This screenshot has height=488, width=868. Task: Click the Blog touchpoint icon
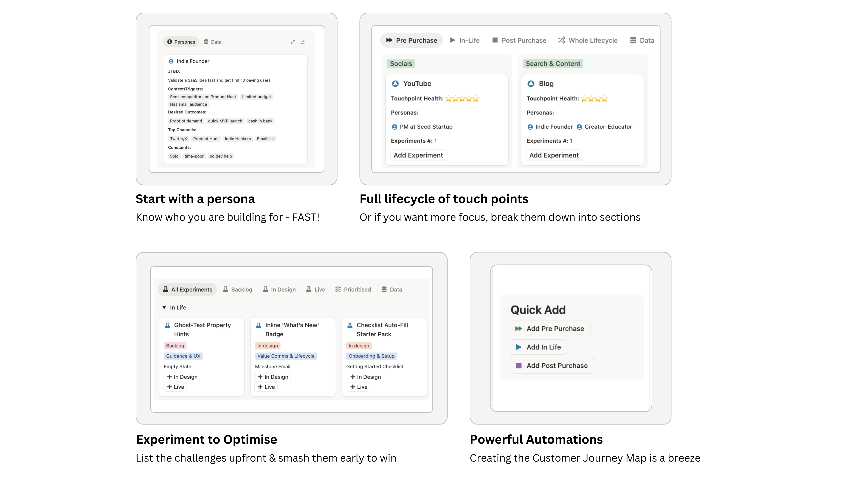click(531, 84)
